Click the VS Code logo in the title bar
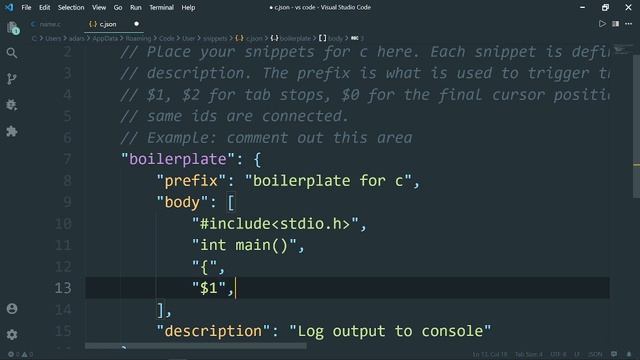This screenshot has height=360, width=640. click(9, 7)
